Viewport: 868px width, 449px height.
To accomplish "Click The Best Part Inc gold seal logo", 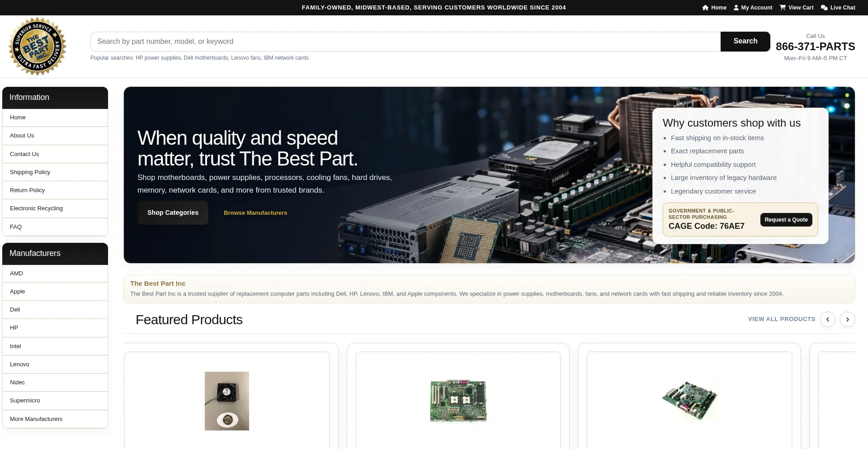I will coord(37,46).
